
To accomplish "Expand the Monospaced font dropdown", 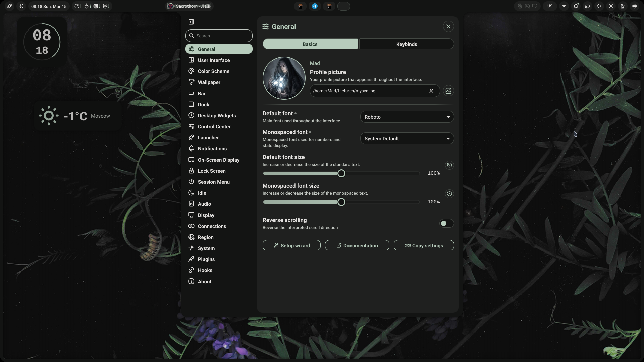I will tap(407, 139).
